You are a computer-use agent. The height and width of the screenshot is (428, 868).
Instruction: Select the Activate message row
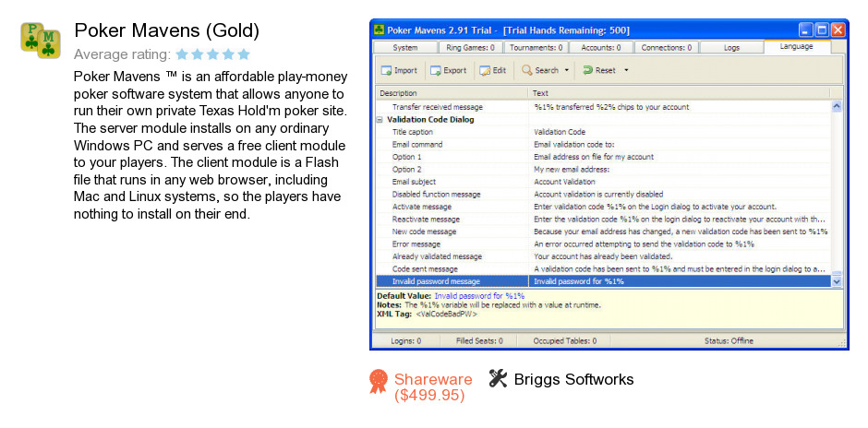click(x=603, y=207)
